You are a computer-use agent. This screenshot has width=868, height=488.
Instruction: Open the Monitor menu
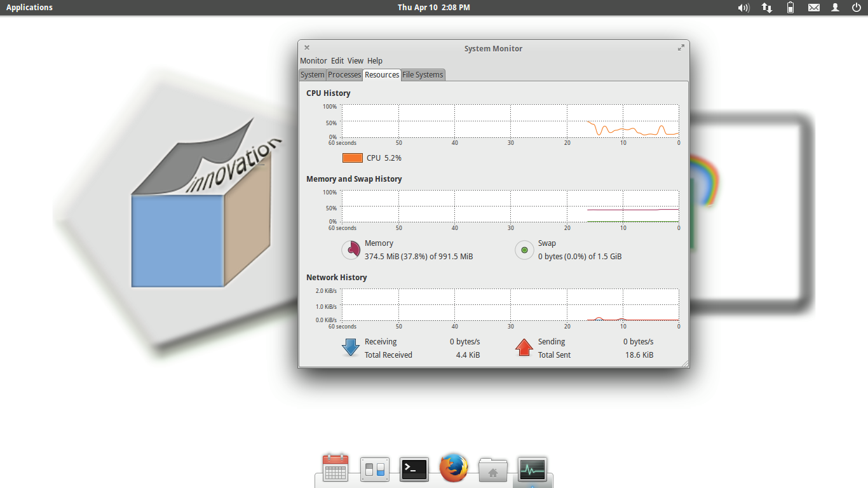[313, 61]
